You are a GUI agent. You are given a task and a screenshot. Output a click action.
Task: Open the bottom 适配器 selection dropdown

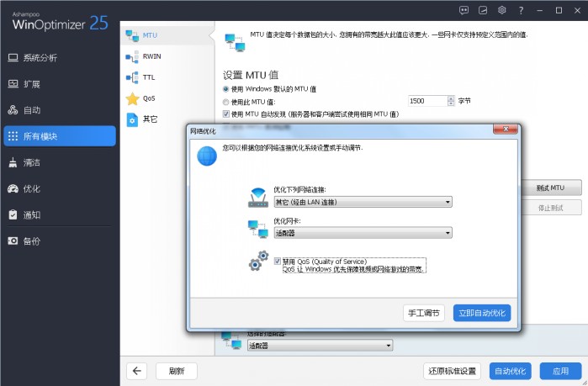[x=318, y=345]
